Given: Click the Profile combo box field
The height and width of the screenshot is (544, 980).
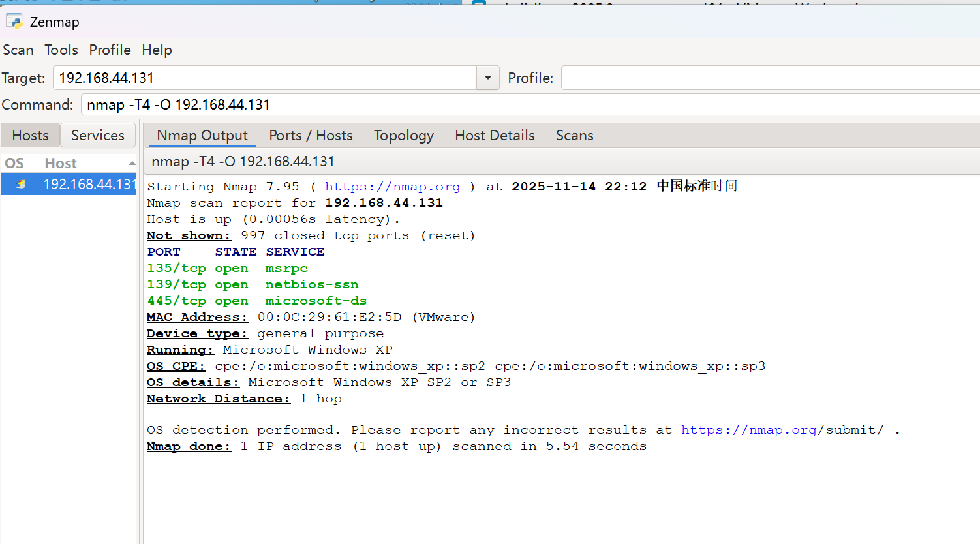Looking at the screenshot, I should pyautogui.click(x=770, y=78).
